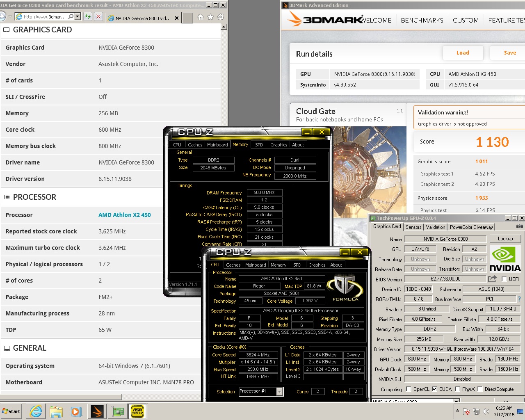Open the About tab in front CPU-Z window
This screenshot has width=525, height=420.
click(336, 265)
